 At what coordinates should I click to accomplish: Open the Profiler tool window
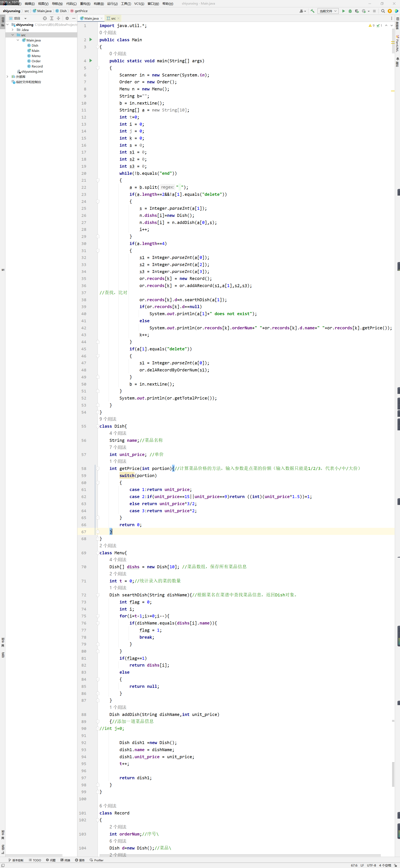tap(97, 860)
